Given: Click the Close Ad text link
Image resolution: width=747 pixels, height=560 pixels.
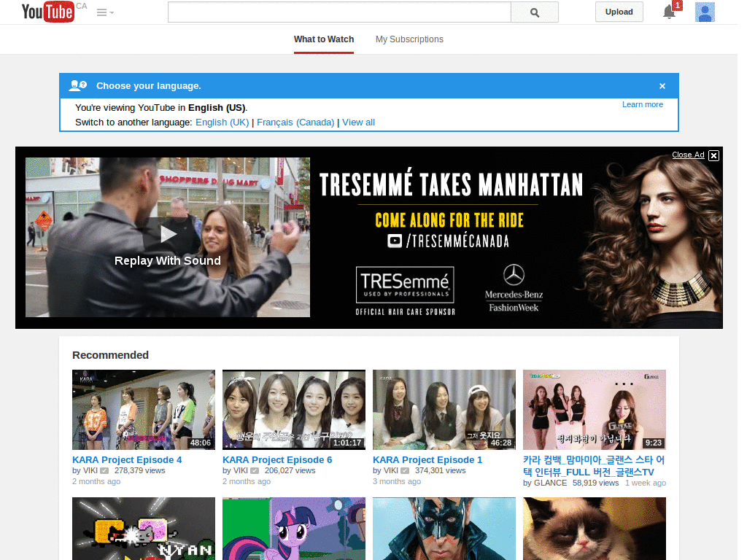Looking at the screenshot, I should (x=688, y=155).
